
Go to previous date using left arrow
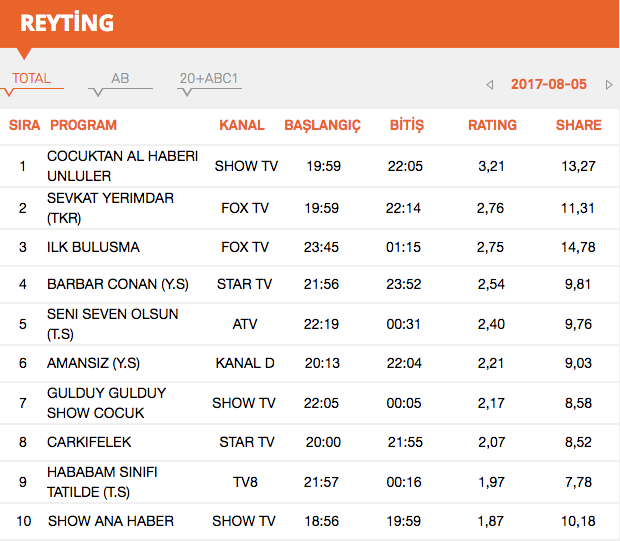click(x=490, y=85)
